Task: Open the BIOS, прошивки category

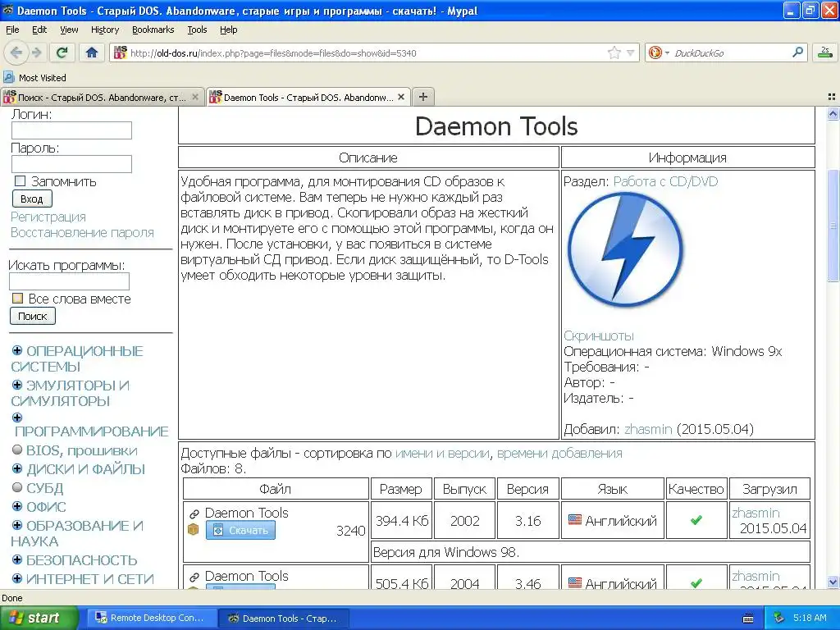Action: [81, 450]
